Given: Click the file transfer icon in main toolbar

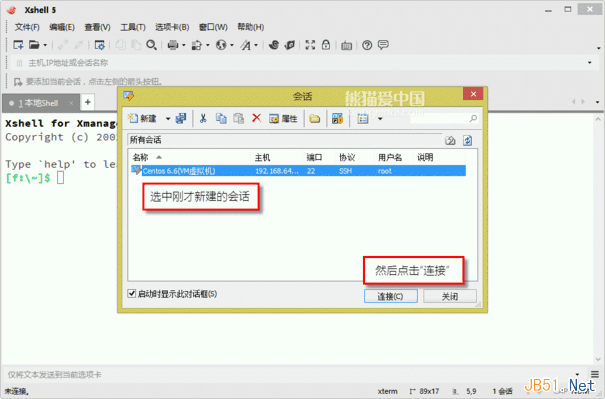Looking at the screenshot, I should [x=197, y=45].
